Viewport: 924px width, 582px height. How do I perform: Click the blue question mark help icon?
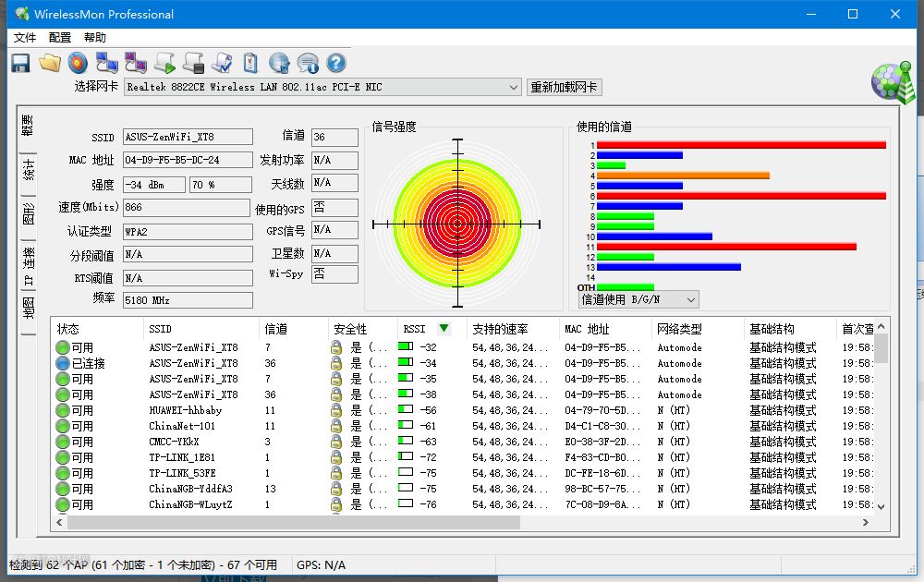336,63
